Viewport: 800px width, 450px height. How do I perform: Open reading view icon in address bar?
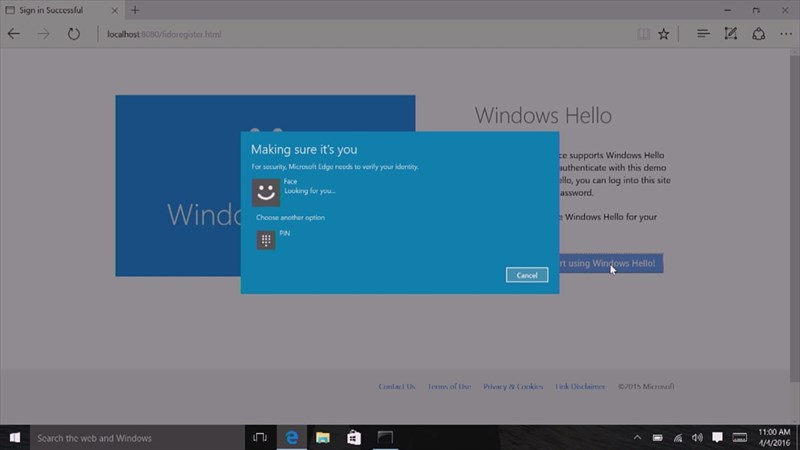[643, 34]
